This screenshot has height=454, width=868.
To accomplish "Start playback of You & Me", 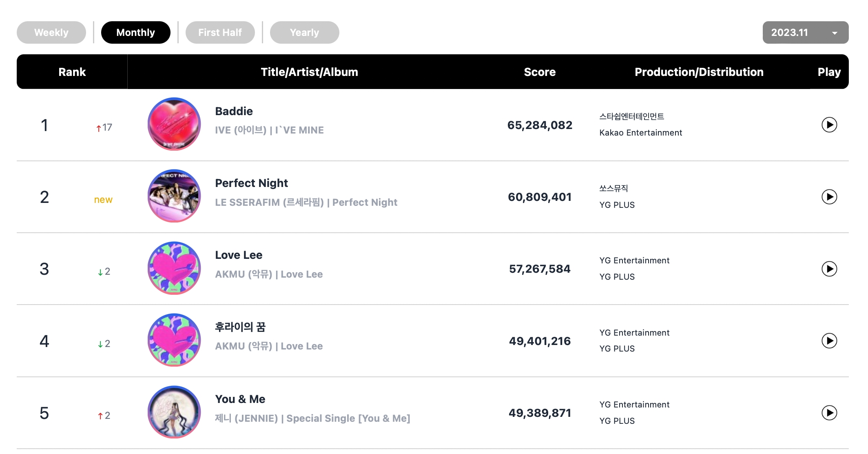I will (829, 413).
